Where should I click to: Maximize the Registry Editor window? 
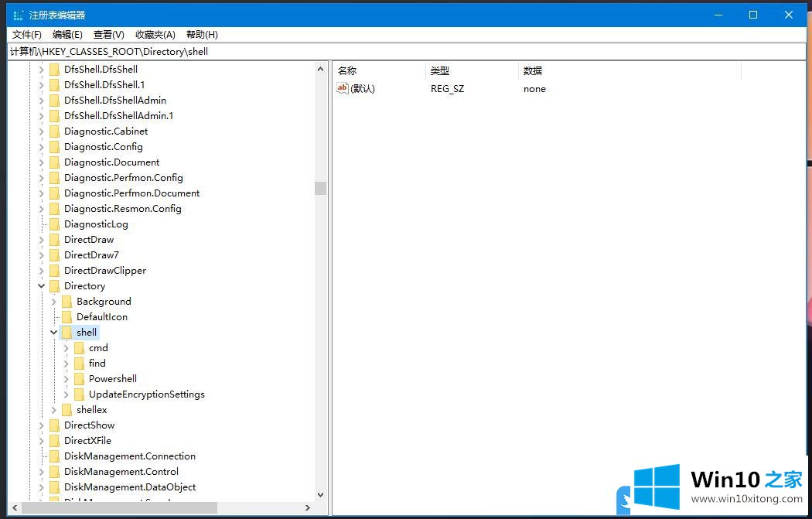point(753,15)
